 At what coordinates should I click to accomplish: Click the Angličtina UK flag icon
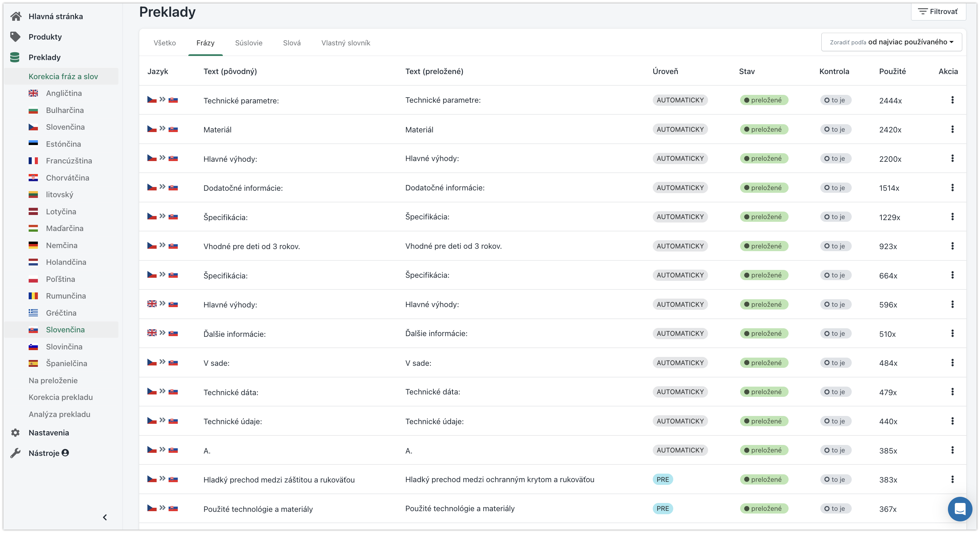coord(33,93)
